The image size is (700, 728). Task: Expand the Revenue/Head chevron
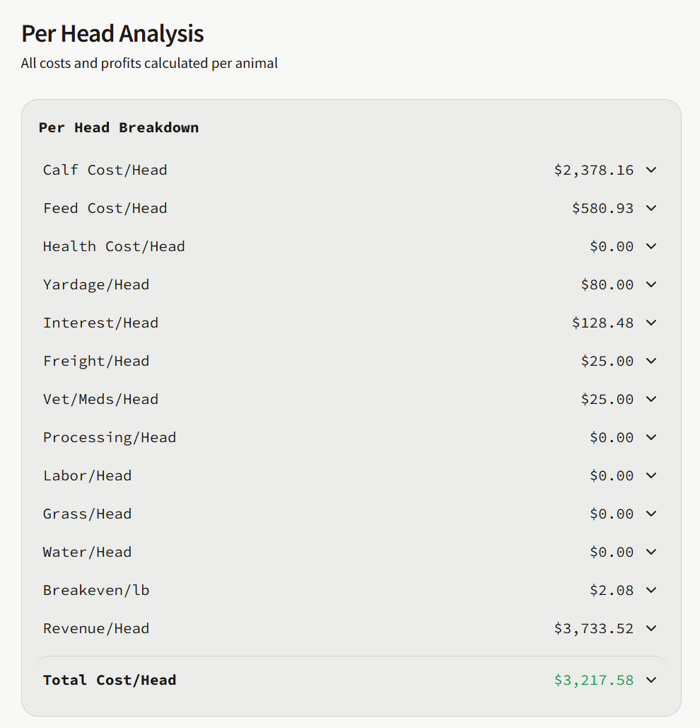pyautogui.click(x=651, y=628)
